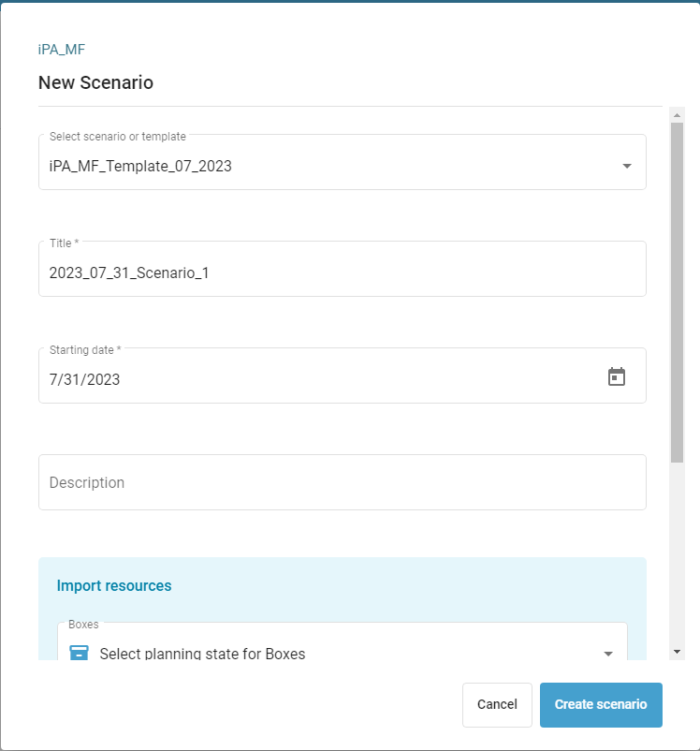Click the New Scenario dialog heading
700x751 pixels.
(95, 82)
